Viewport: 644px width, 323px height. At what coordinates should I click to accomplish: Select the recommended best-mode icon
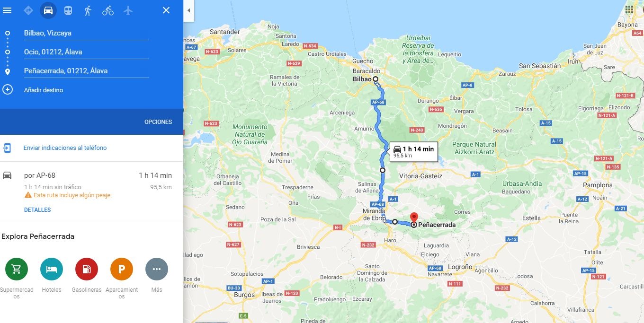[28, 10]
